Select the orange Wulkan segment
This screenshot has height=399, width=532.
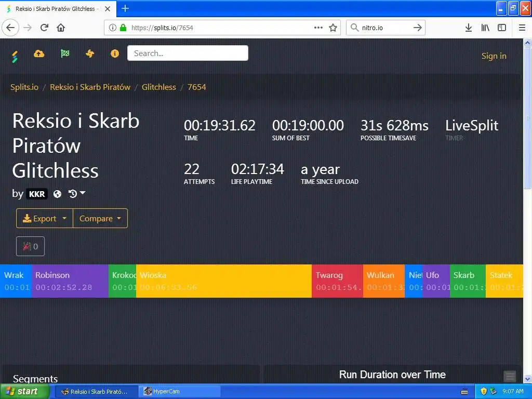[x=384, y=281]
